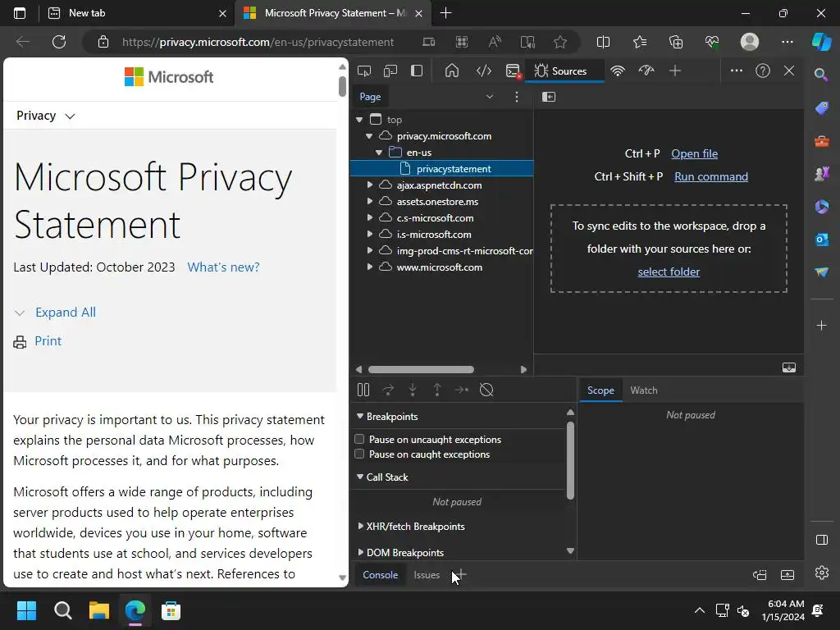Image resolution: width=840 pixels, height=630 pixels.
Task: Open Outlook icon in Edge sidebar
Action: (821, 240)
